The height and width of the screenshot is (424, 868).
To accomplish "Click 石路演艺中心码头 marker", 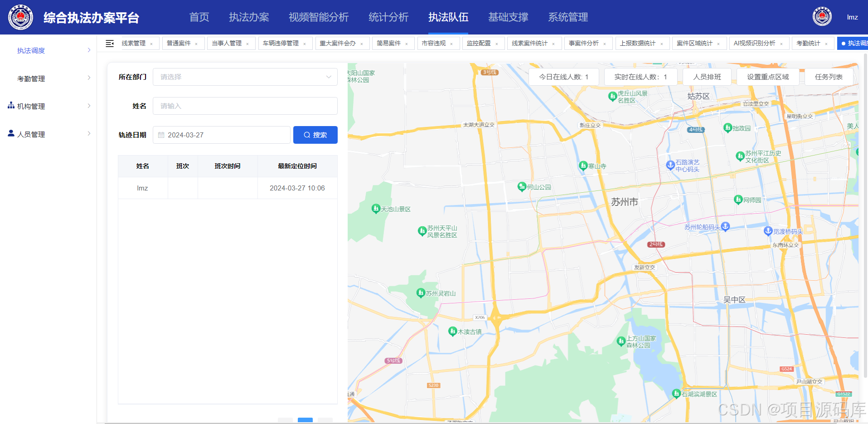I will coord(670,165).
